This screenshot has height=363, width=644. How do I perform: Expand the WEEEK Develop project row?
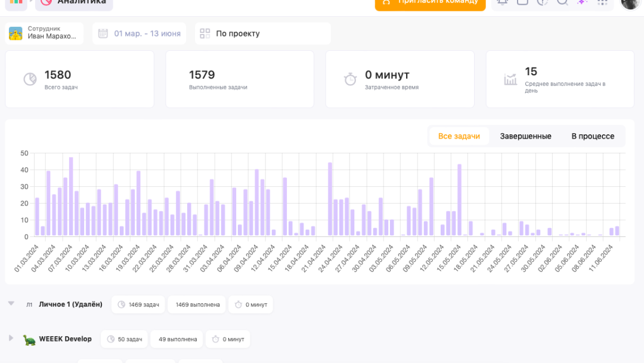tap(11, 339)
